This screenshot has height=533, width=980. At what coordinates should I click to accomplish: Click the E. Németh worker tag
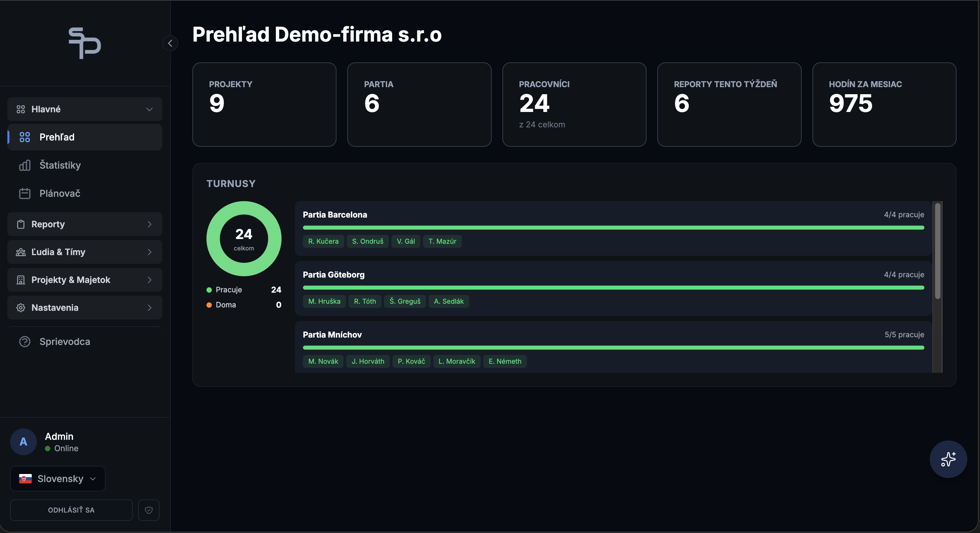pos(505,361)
